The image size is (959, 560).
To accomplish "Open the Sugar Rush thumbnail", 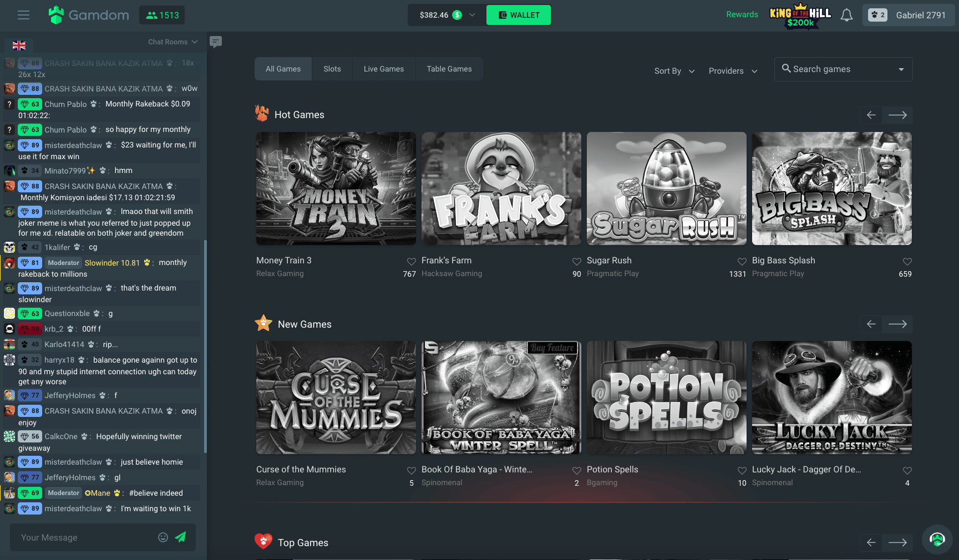I will pos(667,189).
